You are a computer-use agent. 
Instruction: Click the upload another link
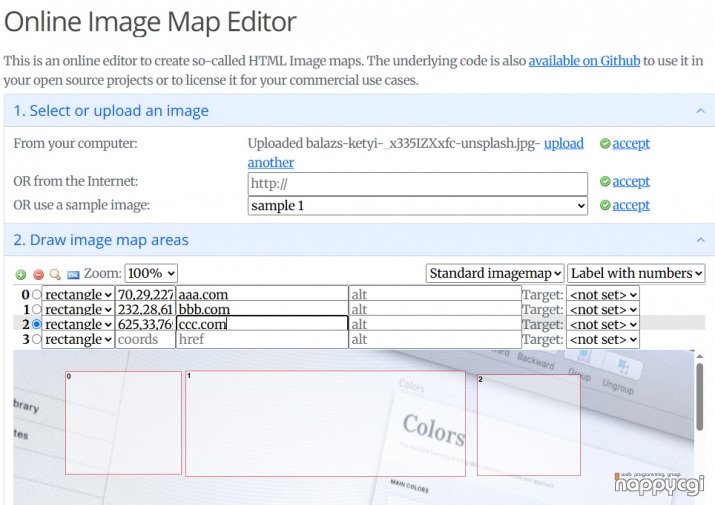pyautogui.click(x=415, y=153)
